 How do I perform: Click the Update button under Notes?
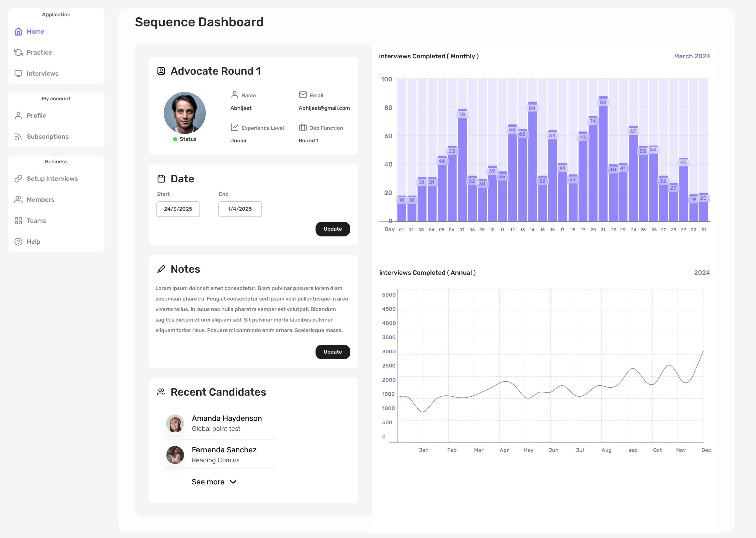pyautogui.click(x=333, y=352)
